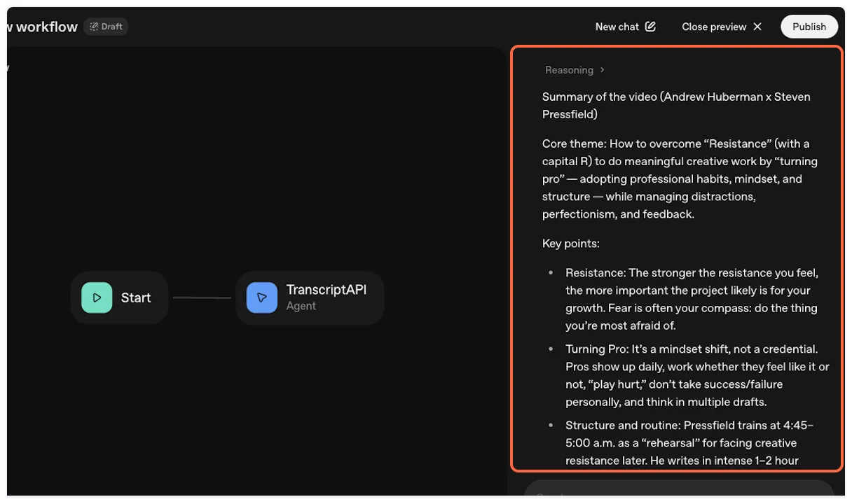The width and height of the screenshot is (852, 504).
Task: Click the workflow title to rename it
Action: click(x=41, y=26)
